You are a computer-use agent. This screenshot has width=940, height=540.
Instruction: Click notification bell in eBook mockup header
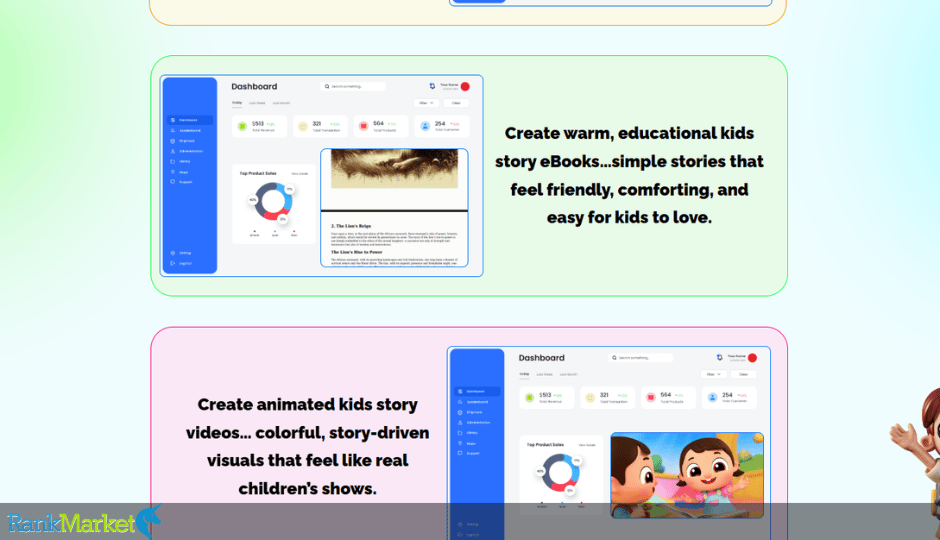pyautogui.click(x=432, y=86)
